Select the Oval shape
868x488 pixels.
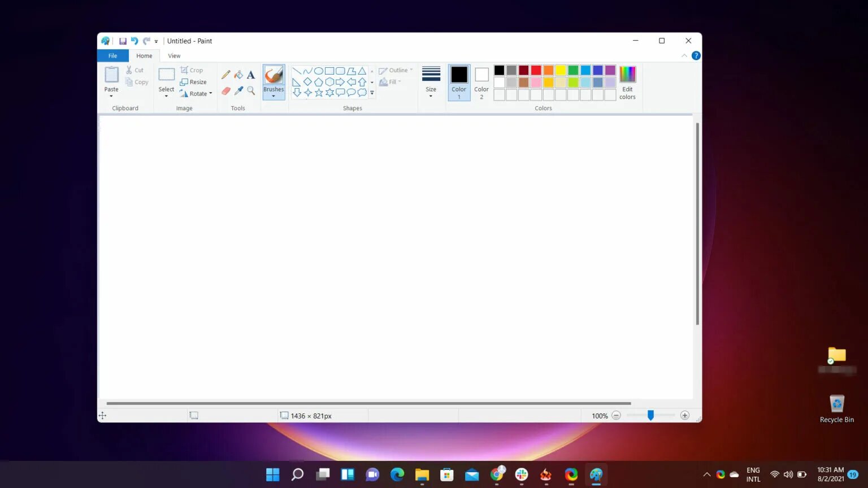(x=319, y=71)
